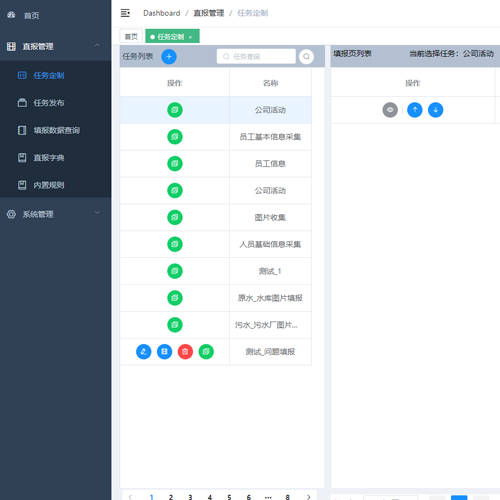Collapse the 直报管理 sidebar menu
This screenshot has height=500, width=500.
pyautogui.click(x=97, y=45)
